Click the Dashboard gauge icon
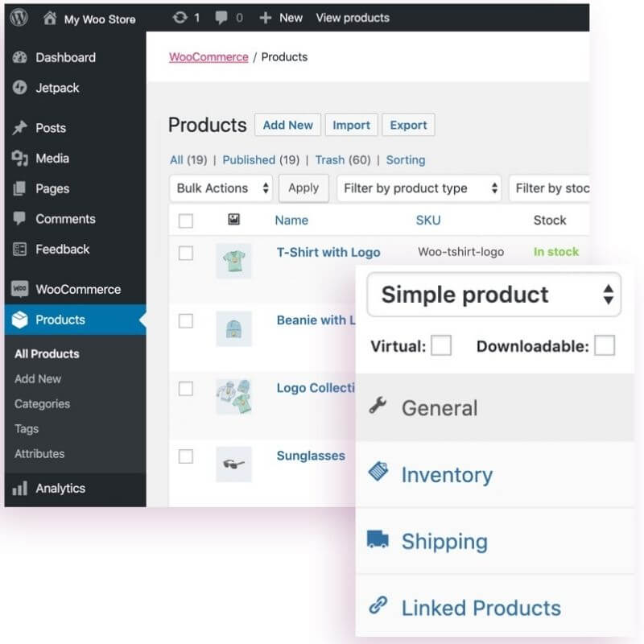 (19, 57)
